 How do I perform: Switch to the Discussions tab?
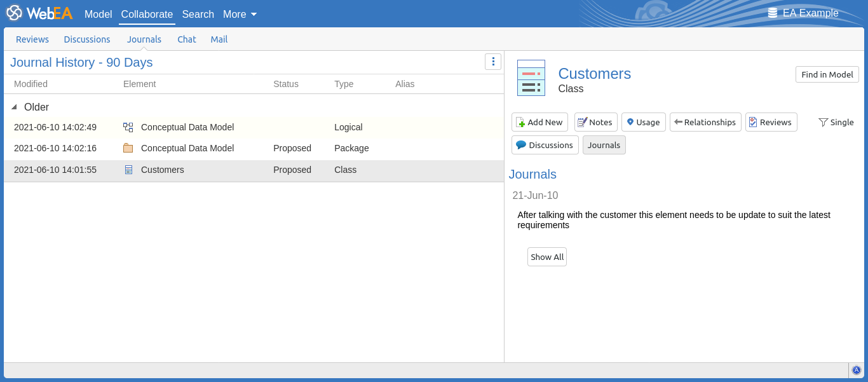87,39
